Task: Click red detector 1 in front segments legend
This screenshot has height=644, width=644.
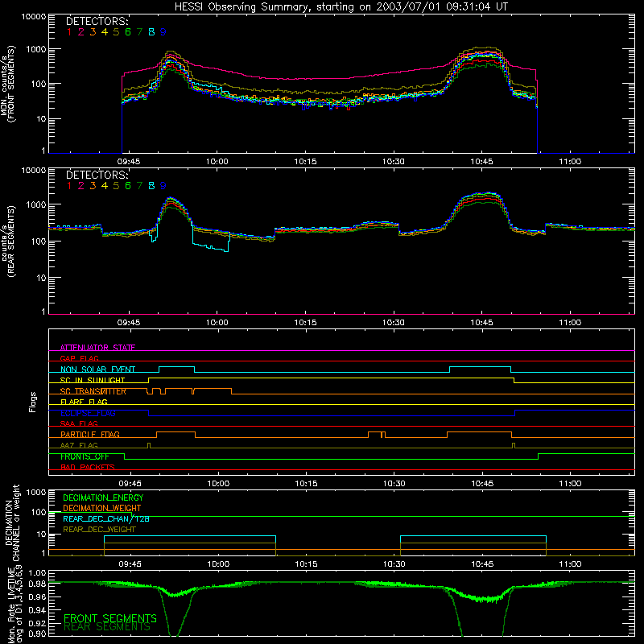Action: click(x=69, y=32)
